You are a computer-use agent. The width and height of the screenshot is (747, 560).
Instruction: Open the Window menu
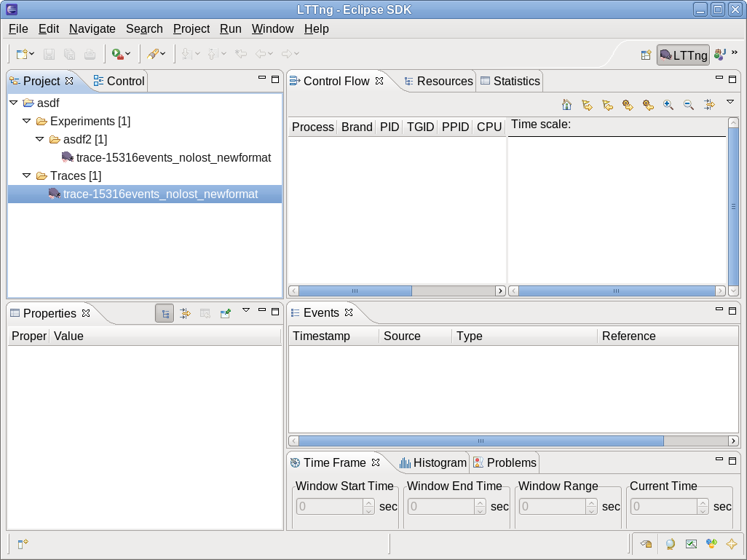click(x=272, y=29)
